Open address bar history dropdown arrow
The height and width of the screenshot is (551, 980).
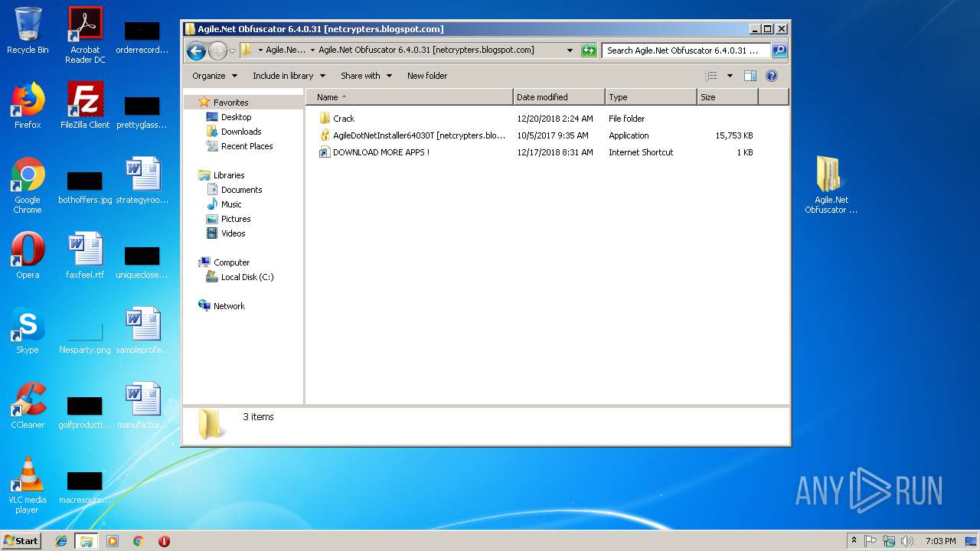click(x=570, y=51)
